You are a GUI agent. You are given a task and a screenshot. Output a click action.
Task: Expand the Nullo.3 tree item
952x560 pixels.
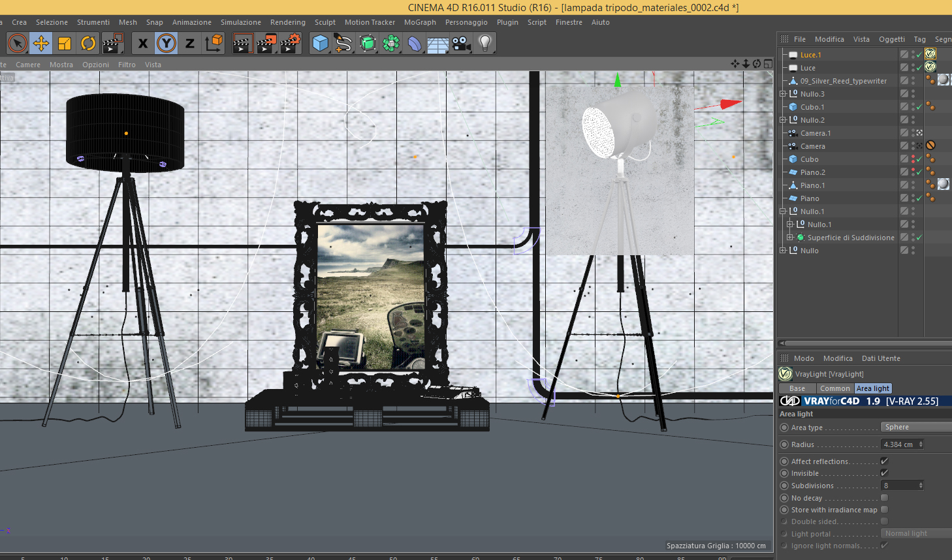tap(783, 94)
